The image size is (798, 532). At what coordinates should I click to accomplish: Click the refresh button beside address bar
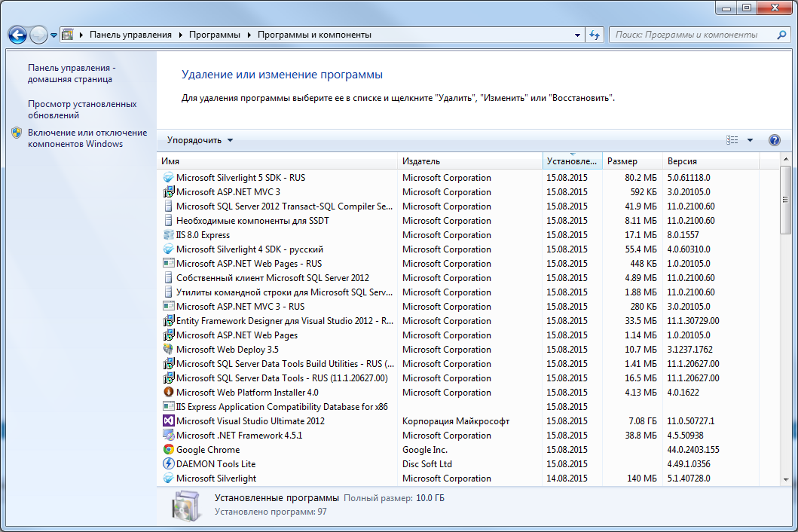tap(595, 35)
